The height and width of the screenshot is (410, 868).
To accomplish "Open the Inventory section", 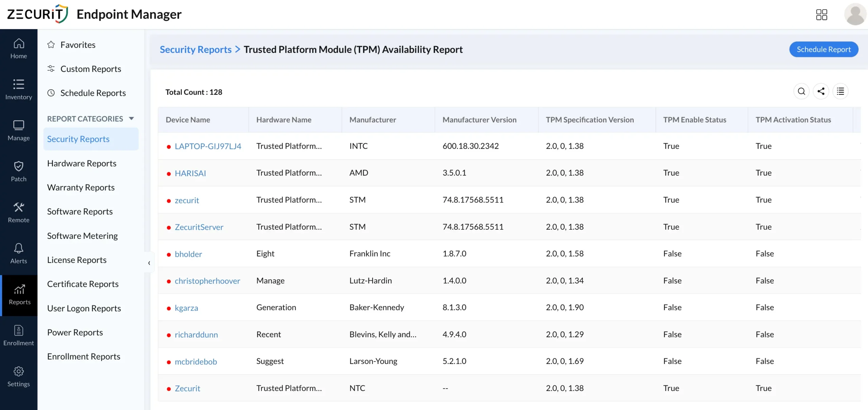I will click(19, 90).
